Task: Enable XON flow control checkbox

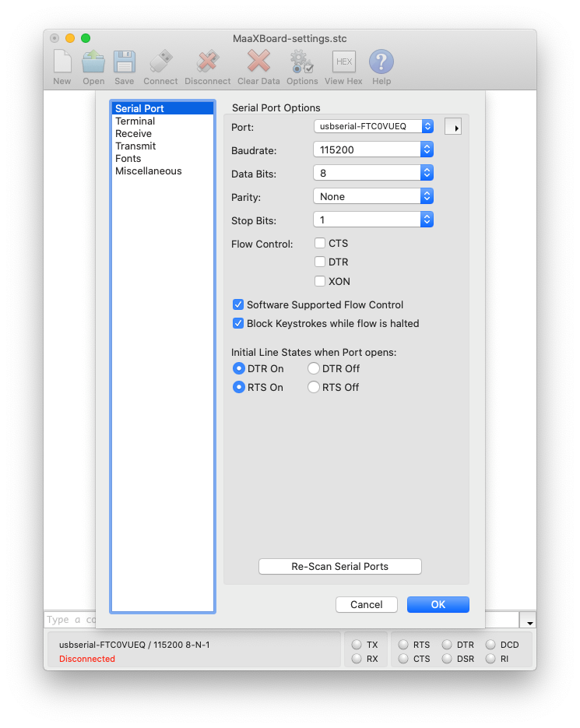Action: point(320,281)
